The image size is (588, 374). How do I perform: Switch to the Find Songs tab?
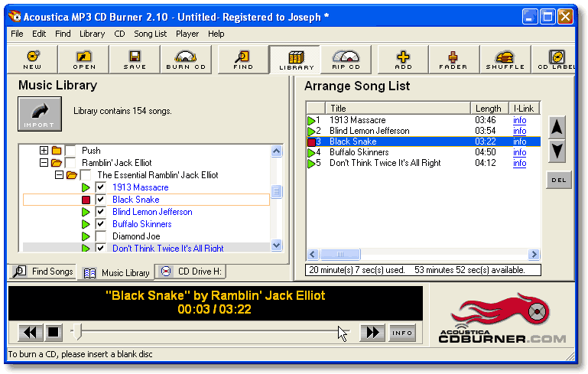point(43,272)
